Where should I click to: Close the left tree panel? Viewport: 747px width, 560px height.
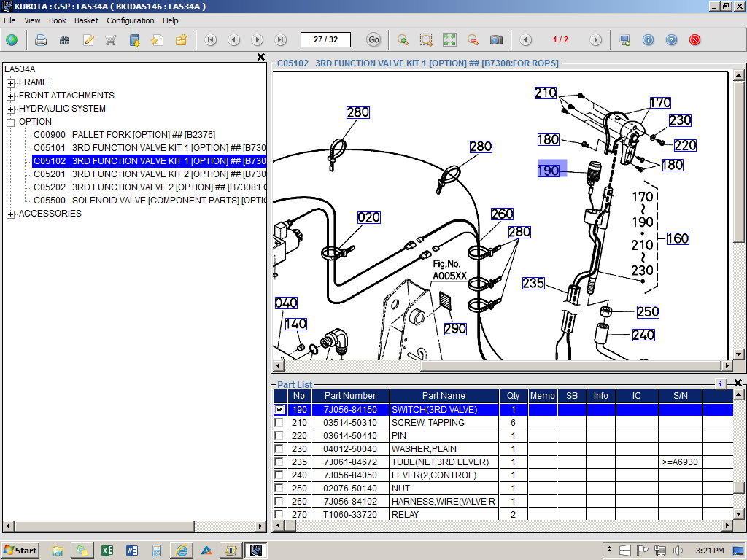coord(260,57)
